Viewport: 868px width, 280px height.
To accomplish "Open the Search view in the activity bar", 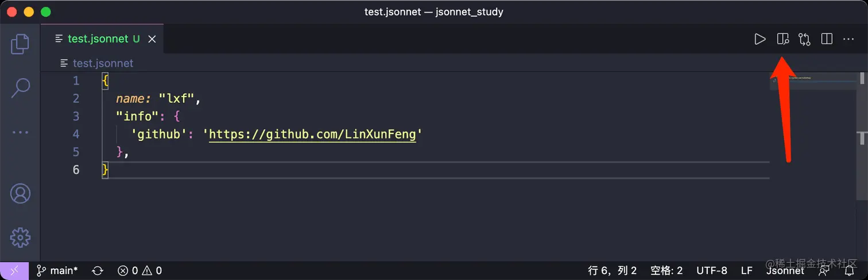I will click(x=20, y=87).
